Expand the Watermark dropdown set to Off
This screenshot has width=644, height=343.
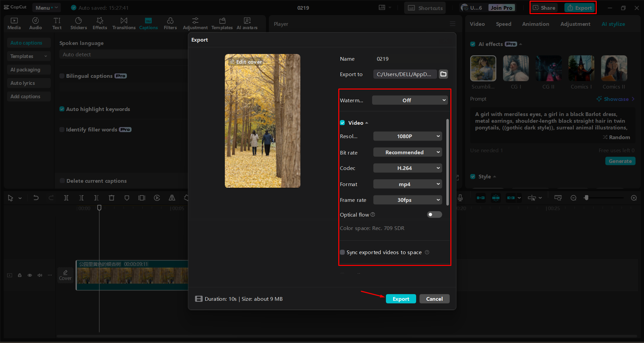pos(410,100)
